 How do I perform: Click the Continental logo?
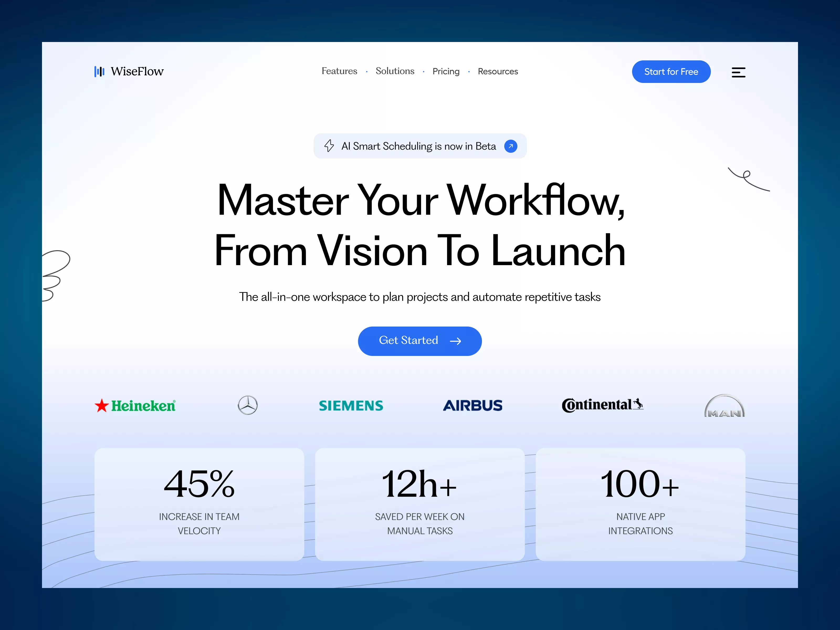602,405
